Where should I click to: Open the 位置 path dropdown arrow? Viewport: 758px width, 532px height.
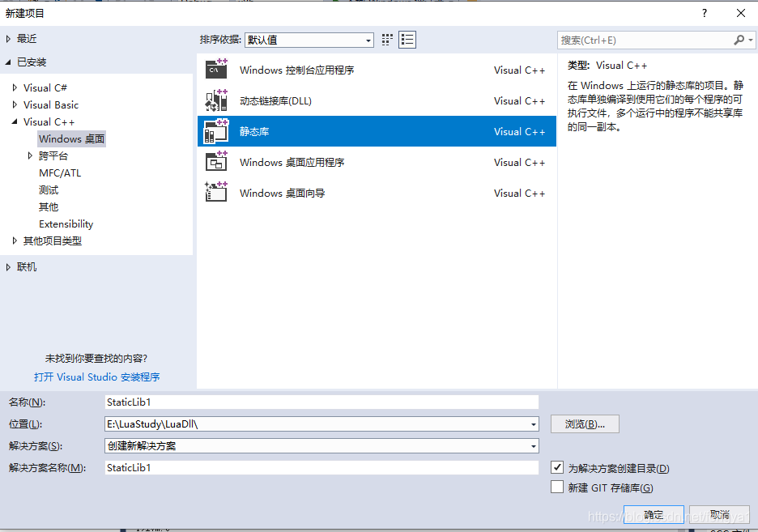click(533, 423)
